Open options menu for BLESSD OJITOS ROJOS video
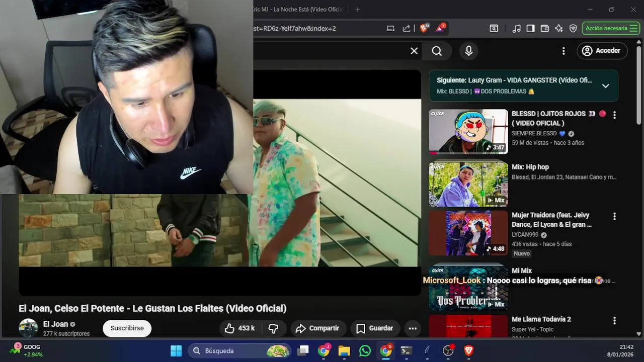The image size is (644, 362). coord(614,115)
